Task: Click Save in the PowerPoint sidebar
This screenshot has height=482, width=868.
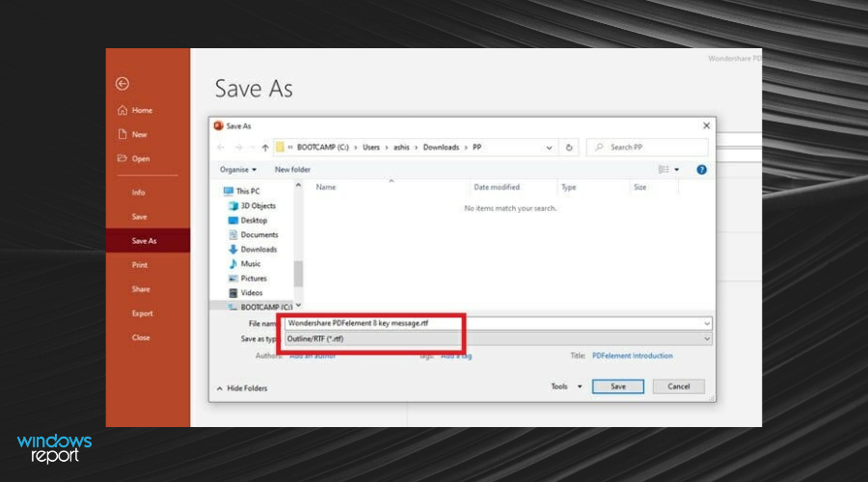Action: click(x=140, y=217)
